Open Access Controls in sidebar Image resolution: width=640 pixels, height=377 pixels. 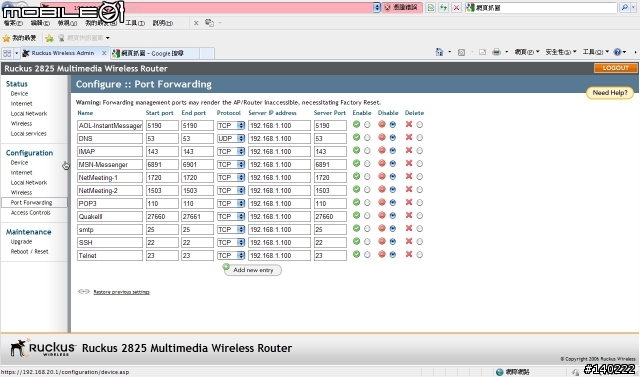click(31, 213)
